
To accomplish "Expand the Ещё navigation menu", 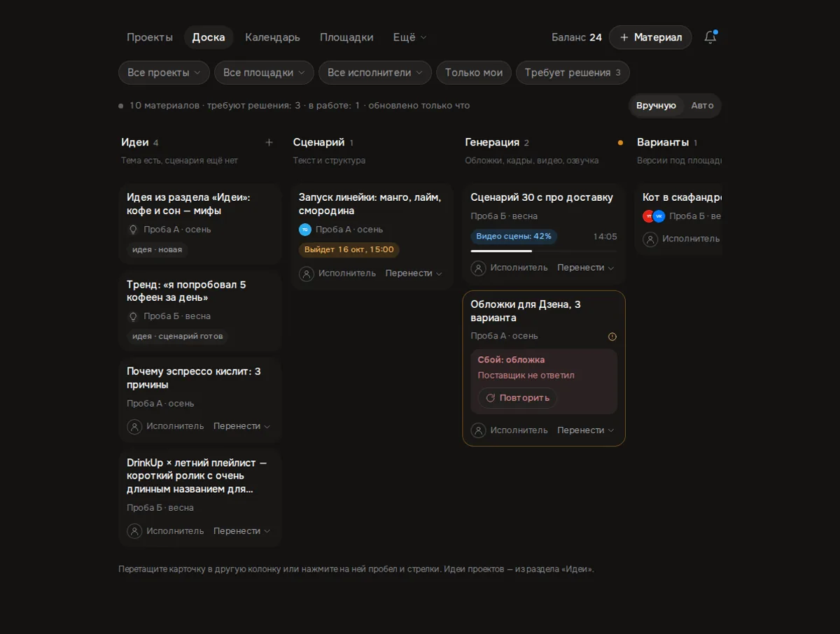I will click(x=409, y=37).
